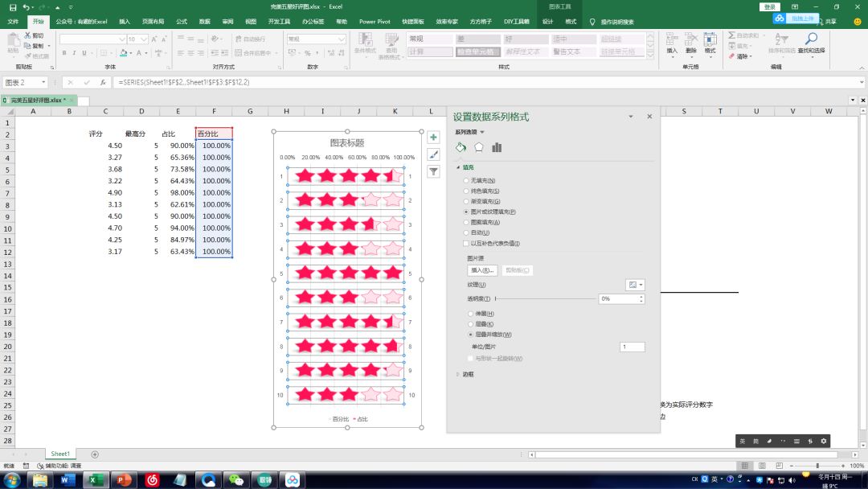This screenshot has height=489, width=868.
Task: Open the 系列选项 dropdown arrow
Action: [482, 132]
